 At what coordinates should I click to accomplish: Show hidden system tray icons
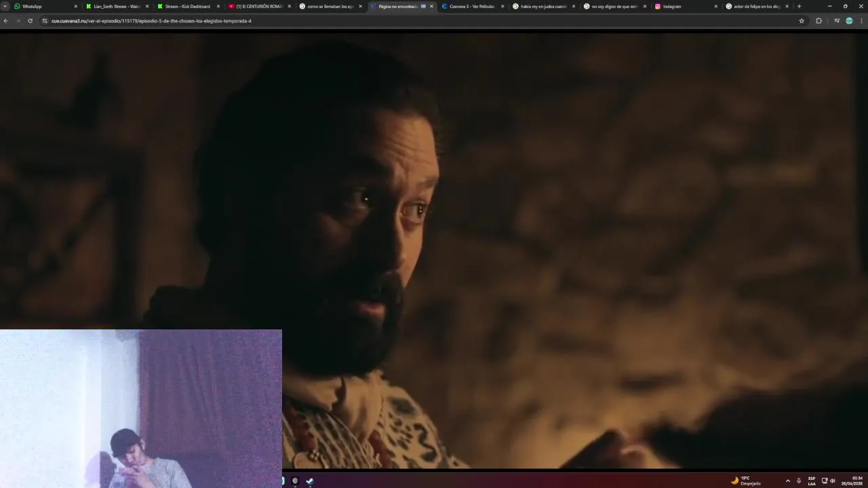787,481
